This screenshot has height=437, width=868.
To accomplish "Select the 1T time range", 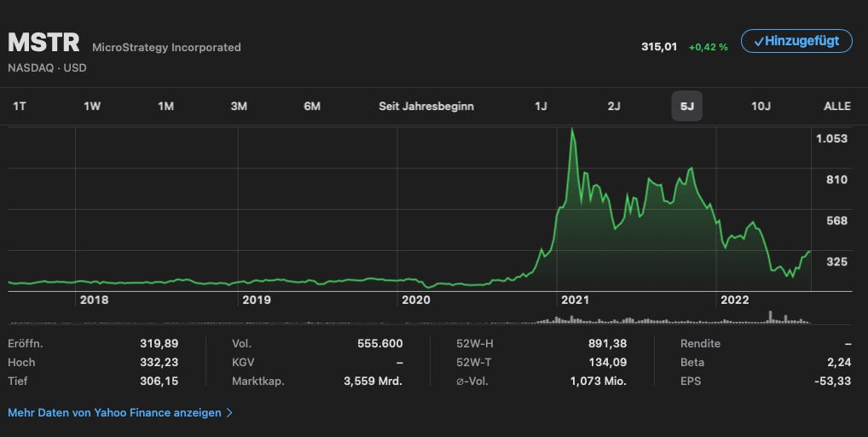I will coord(20,106).
